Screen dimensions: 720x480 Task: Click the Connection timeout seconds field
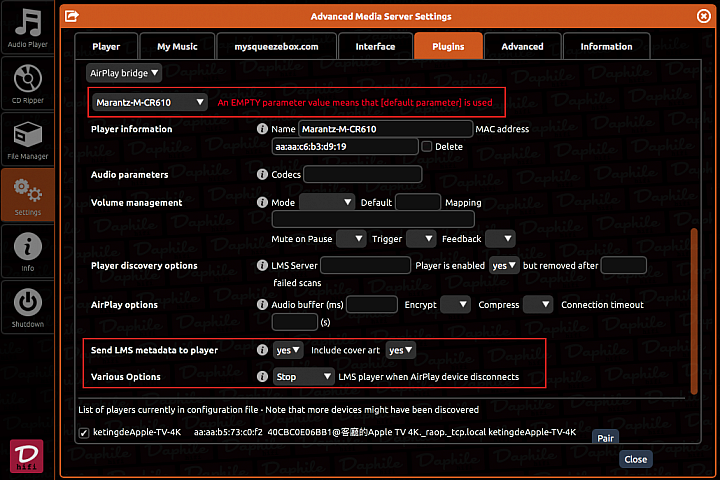pyautogui.click(x=295, y=322)
